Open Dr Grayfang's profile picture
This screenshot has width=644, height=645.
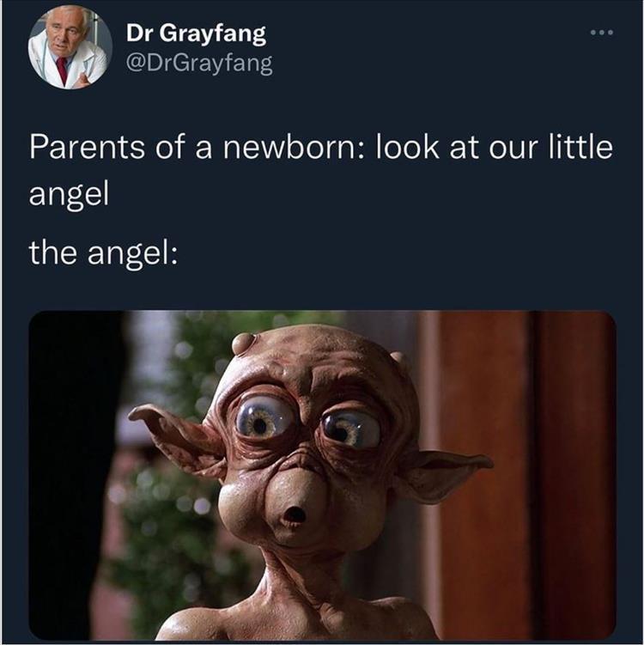(x=70, y=47)
